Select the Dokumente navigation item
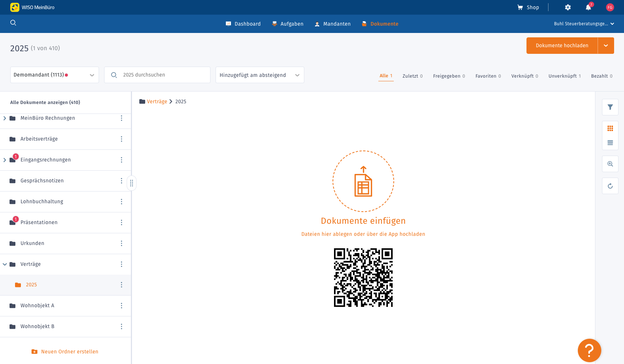Image resolution: width=624 pixels, height=364 pixels. pyautogui.click(x=380, y=24)
